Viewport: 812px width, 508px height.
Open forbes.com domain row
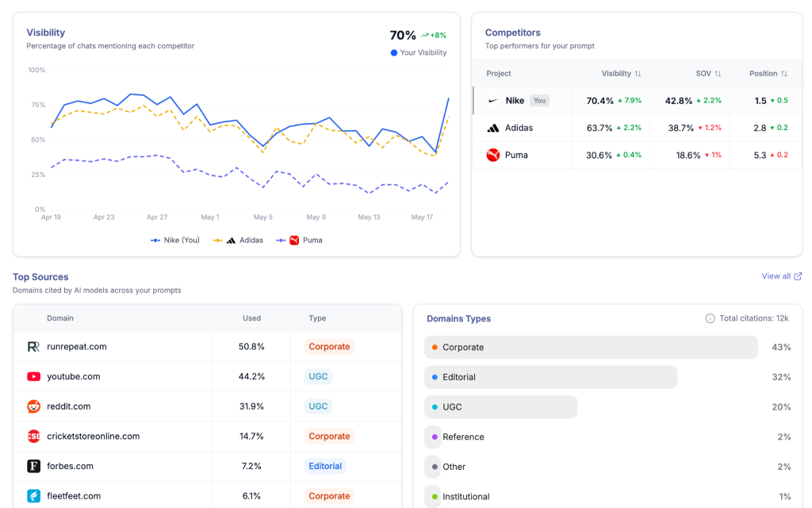(207, 466)
